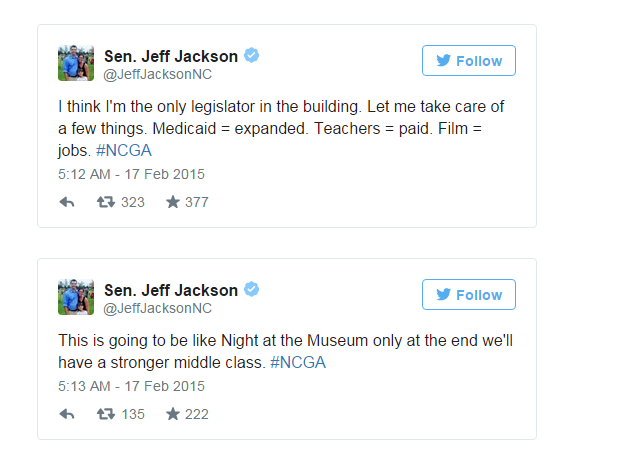The image size is (626, 463).
Task: Click verified badge in first tweet header
Action: [252, 55]
